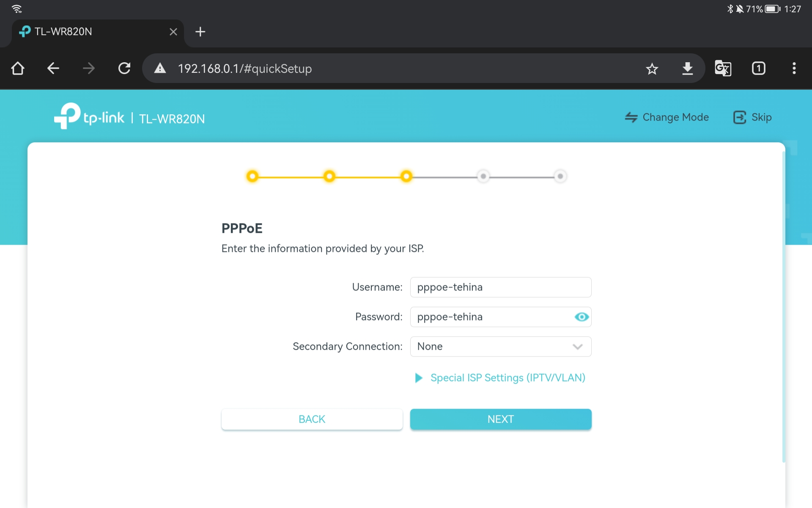Click into the Username field
Viewport: 812px width, 508px height.
pyautogui.click(x=500, y=287)
